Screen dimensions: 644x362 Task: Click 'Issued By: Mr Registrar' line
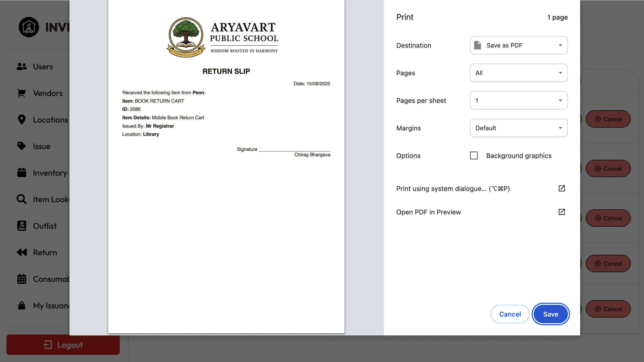[148, 126]
